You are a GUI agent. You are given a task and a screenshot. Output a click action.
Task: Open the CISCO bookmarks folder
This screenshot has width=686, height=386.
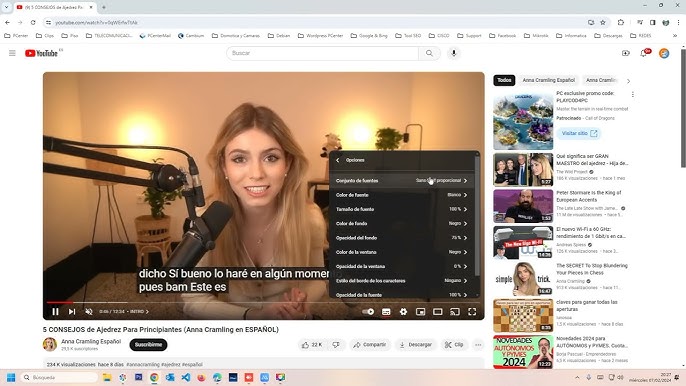point(439,35)
